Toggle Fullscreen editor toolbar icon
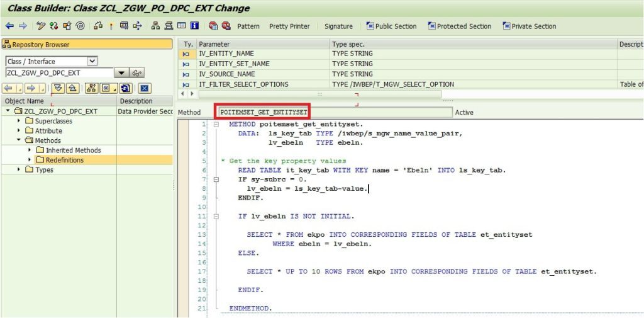 (182, 26)
